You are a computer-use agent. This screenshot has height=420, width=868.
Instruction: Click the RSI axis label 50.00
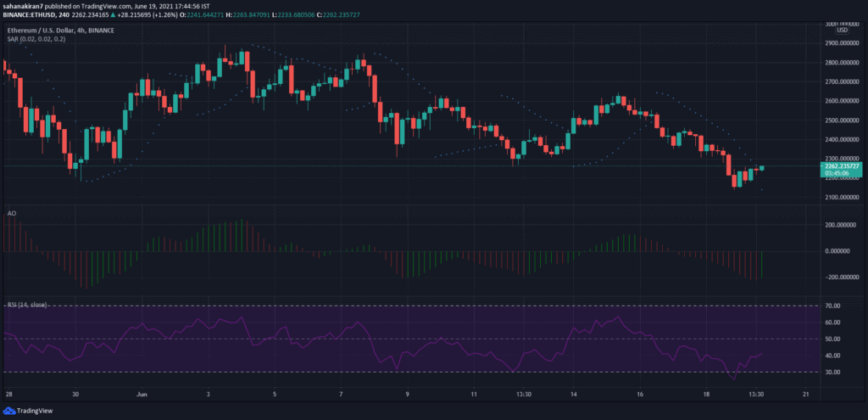[832, 339]
